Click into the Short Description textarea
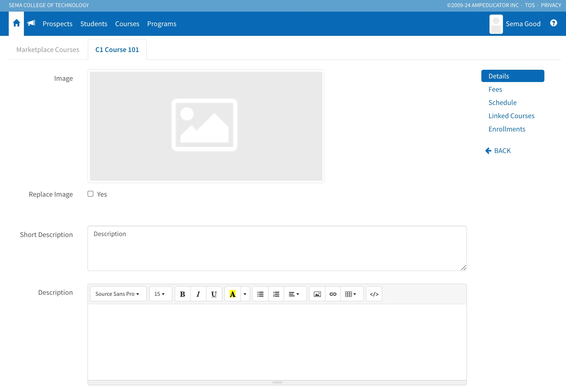566x392 pixels. point(277,248)
